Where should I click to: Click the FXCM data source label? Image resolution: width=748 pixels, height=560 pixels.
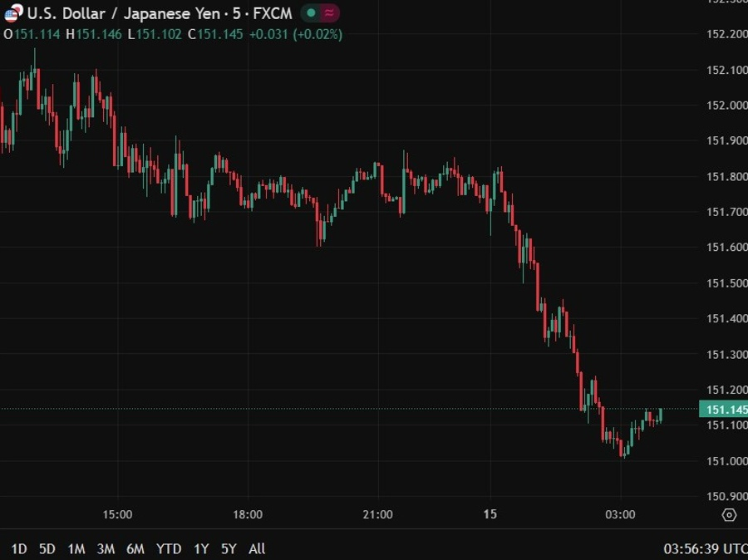pyautogui.click(x=273, y=13)
